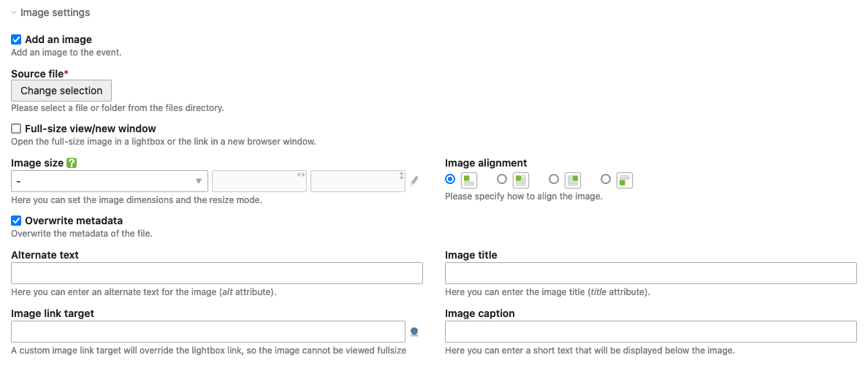868x374 pixels.
Task: Click the image height field
Action: (x=357, y=181)
